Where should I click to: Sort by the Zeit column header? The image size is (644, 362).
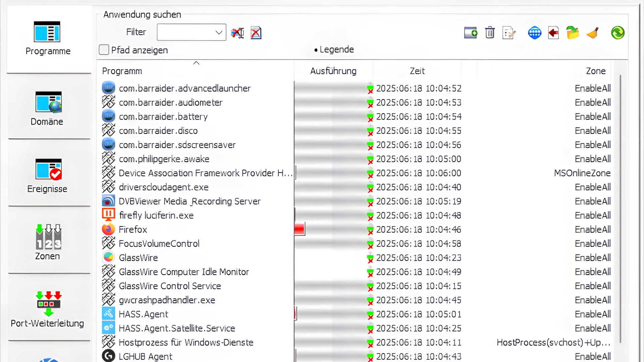click(x=417, y=71)
